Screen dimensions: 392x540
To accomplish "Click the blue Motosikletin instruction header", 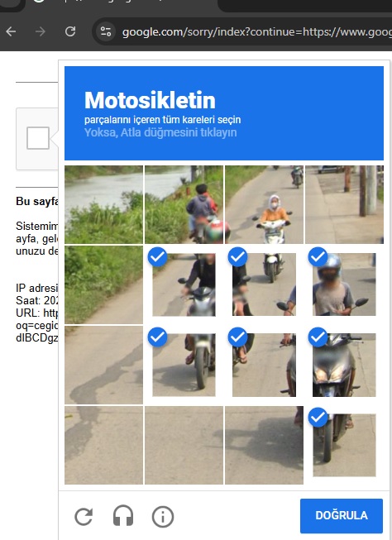I will click(224, 113).
